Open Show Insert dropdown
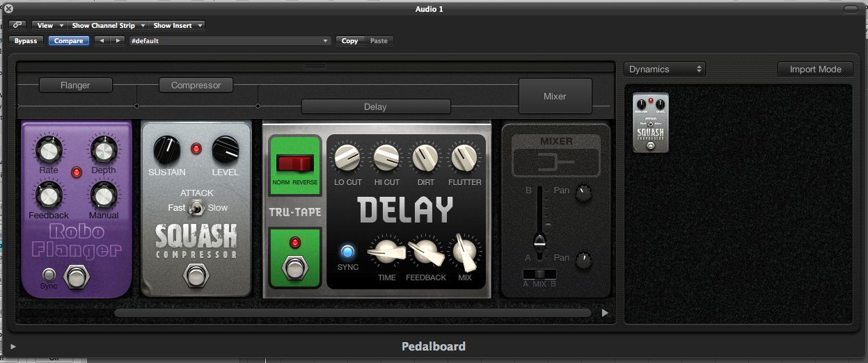Image resolution: width=868 pixels, height=363 pixels. (177, 26)
